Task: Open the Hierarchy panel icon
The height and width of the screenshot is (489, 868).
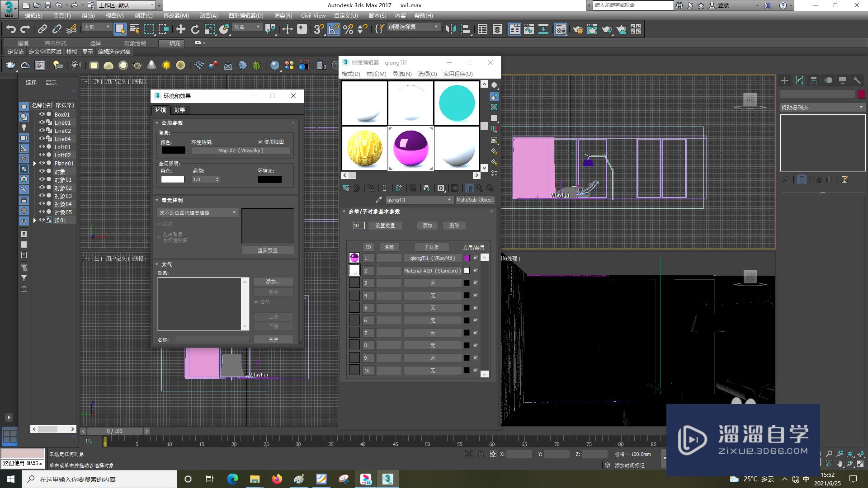Action: [x=814, y=80]
